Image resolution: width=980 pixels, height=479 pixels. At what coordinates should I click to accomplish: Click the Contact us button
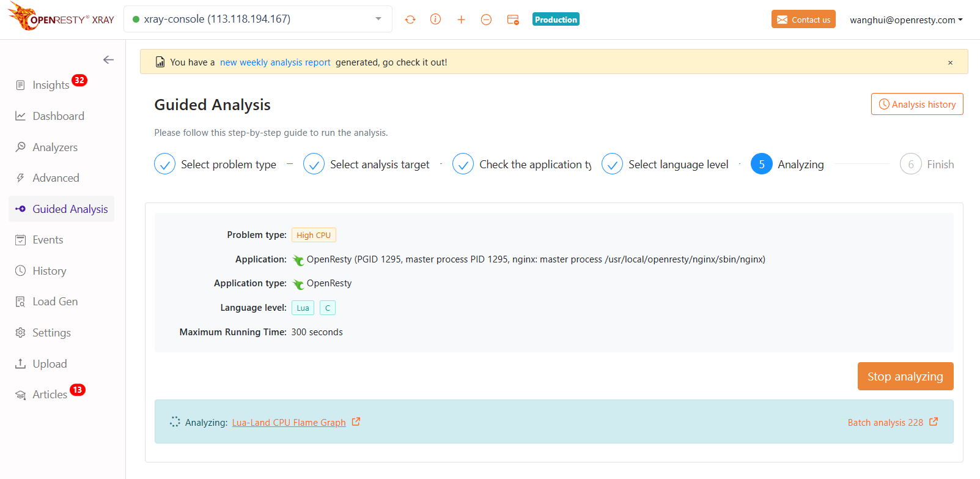[x=803, y=20]
